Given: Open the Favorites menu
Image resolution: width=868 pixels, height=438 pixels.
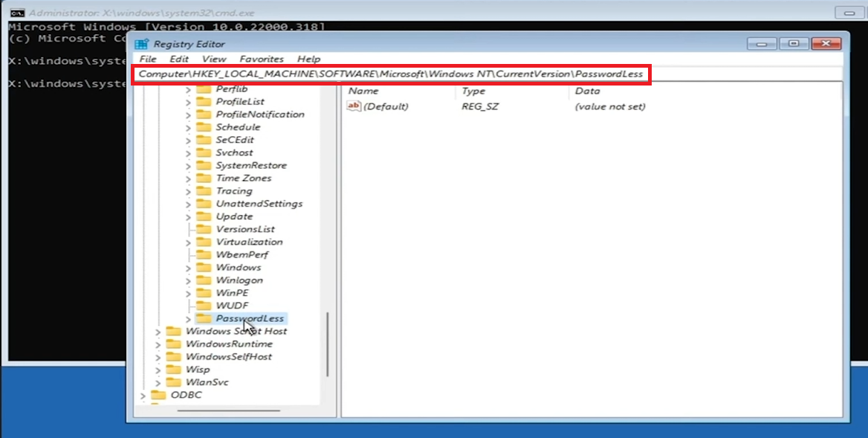Looking at the screenshot, I should [x=262, y=59].
